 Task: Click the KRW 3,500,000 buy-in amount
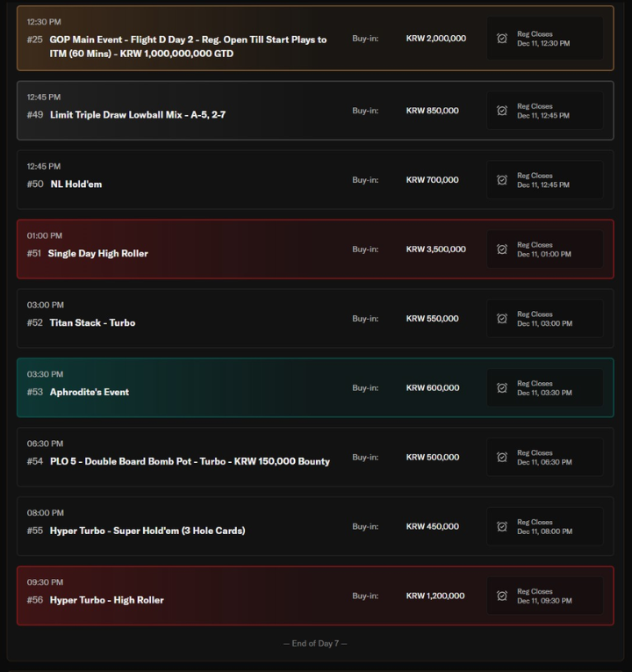(x=436, y=249)
